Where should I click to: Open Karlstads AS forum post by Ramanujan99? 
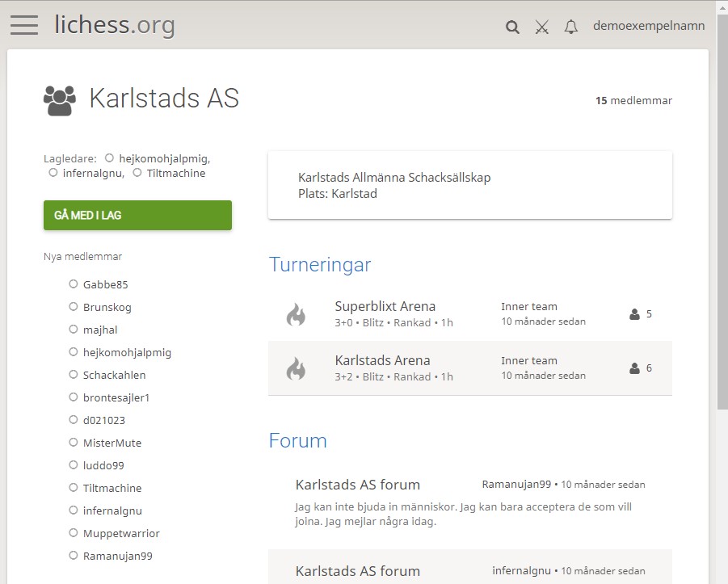pyautogui.click(x=358, y=485)
